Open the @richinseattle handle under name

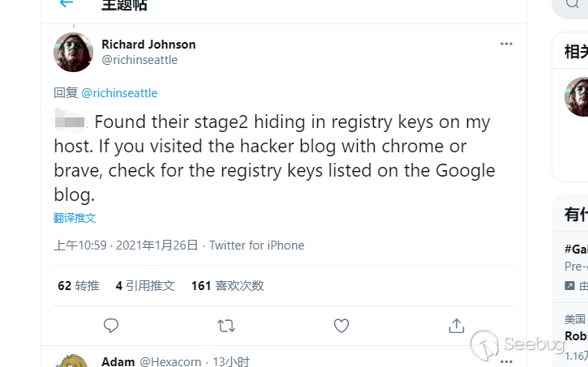pyautogui.click(x=139, y=60)
